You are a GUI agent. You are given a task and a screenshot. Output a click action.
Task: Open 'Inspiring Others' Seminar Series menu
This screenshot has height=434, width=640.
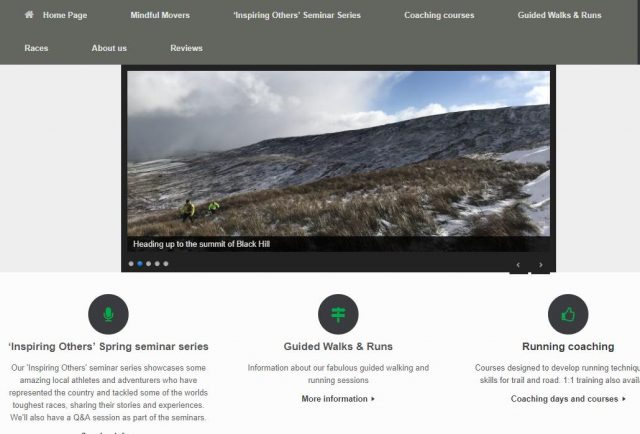pos(297,15)
